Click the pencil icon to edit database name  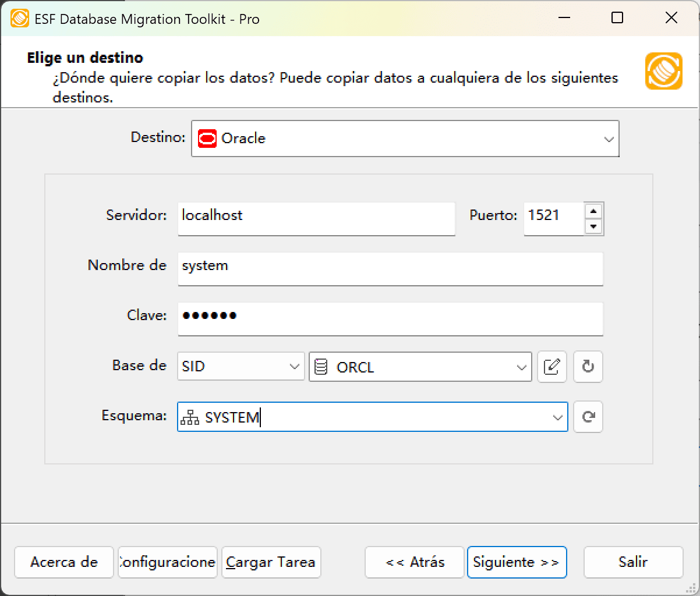pyautogui.click(x=551, y=367)
